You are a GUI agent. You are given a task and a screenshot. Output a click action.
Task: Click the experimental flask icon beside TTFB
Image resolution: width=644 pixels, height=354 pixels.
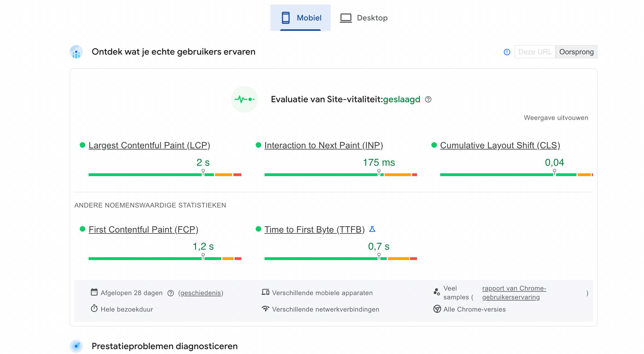(x=372, y=229)
